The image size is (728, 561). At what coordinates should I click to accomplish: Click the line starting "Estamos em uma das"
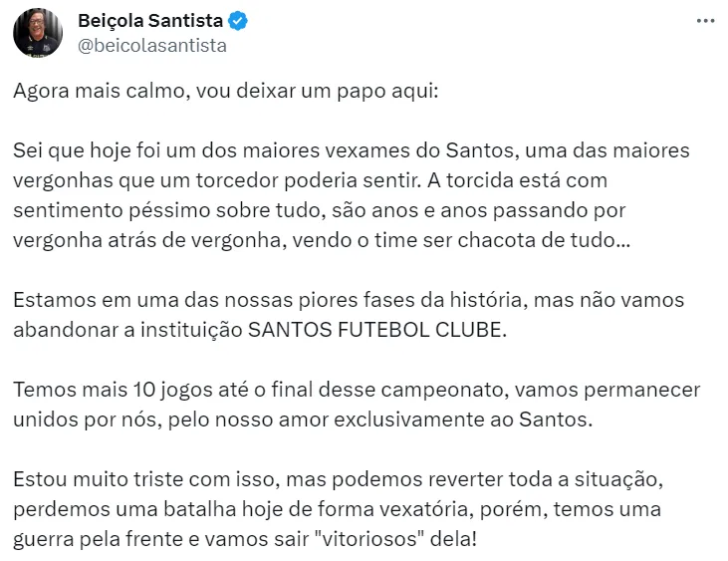tap(349, 300)
